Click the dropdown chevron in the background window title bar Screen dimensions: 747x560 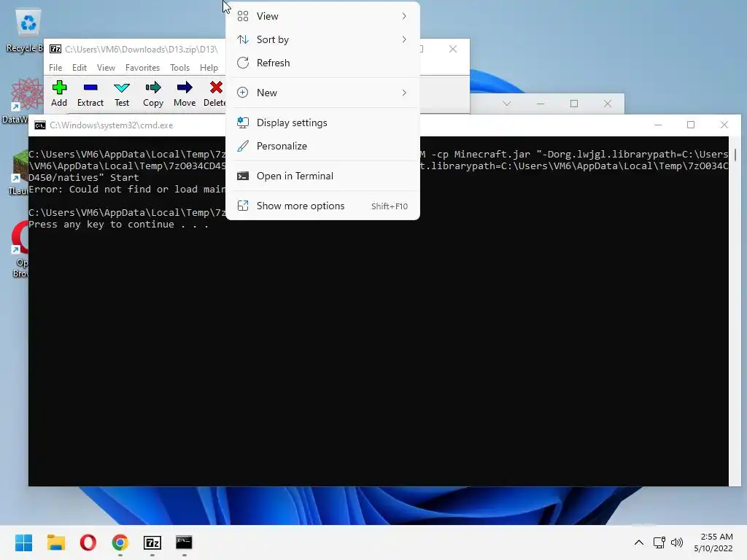point(507,104)
